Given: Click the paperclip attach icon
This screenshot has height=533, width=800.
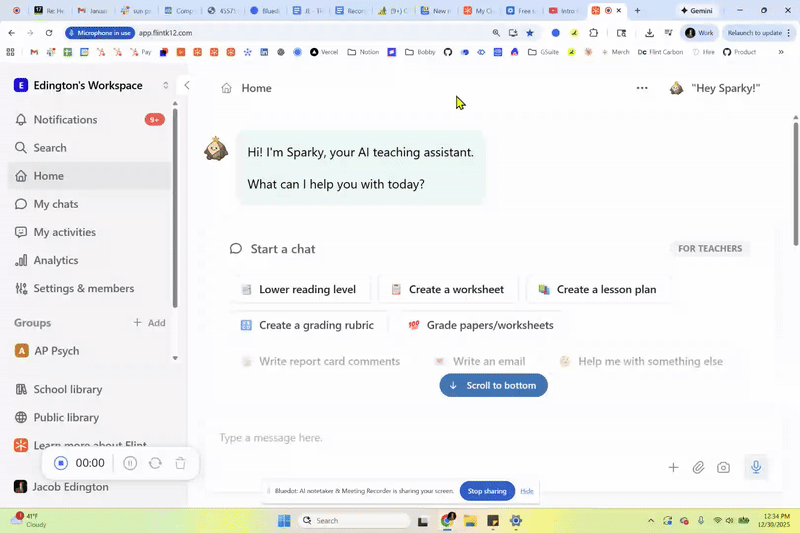Looking at the screenshot, I should (x=698, y=467).
